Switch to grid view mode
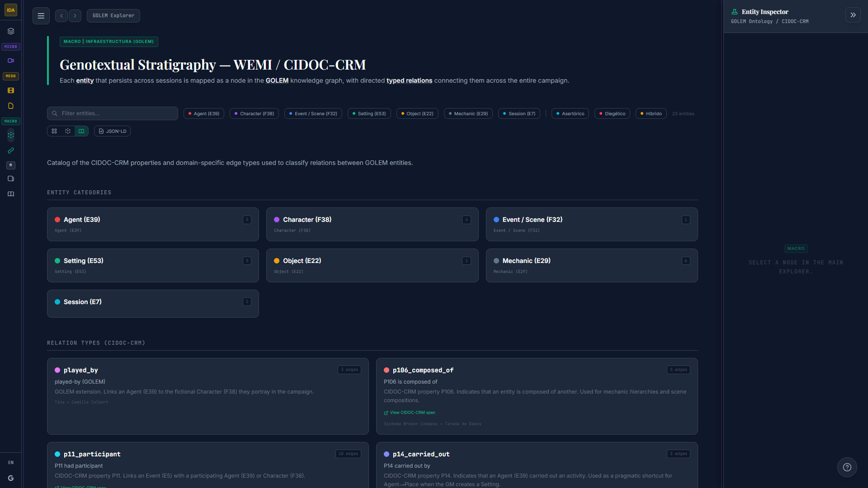This screenshot has height=488, width=868. [54, 131]
